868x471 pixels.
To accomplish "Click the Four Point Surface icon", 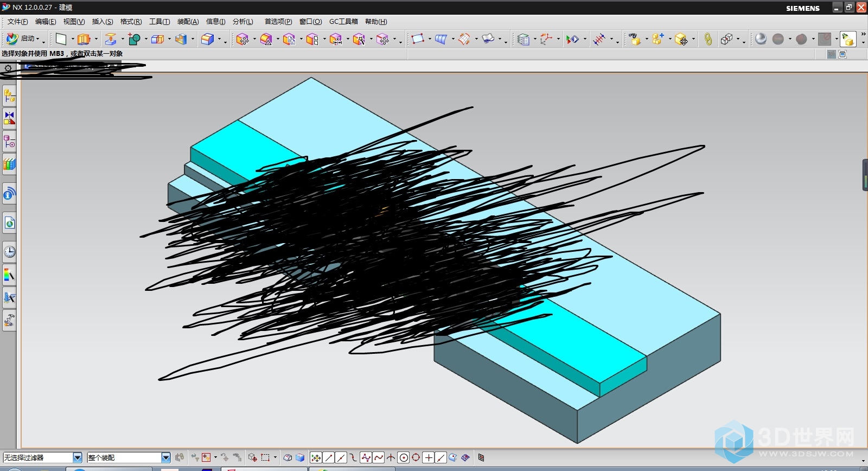I will pos(418,39).
